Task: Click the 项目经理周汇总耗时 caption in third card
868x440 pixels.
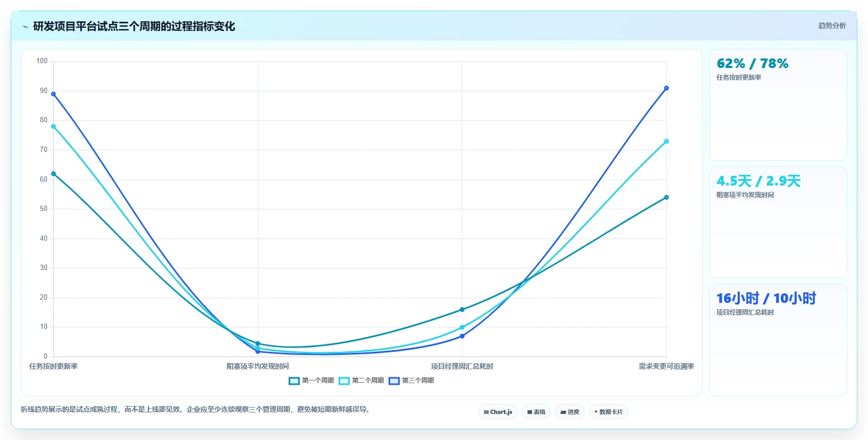Action: pyautogui.click(x=745, y=312)
